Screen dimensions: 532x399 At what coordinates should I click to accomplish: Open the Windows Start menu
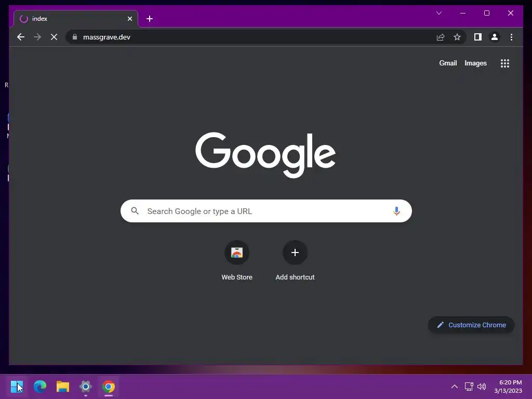pyautogui.click(x=17, y=387)
